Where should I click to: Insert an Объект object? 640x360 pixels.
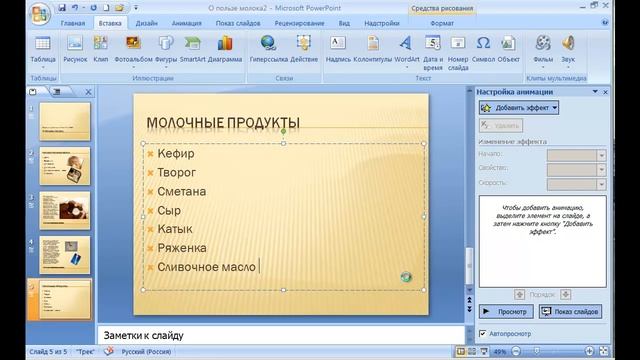[x=508, y=49]
